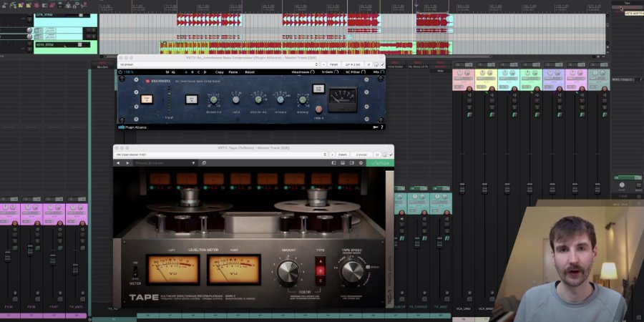Click the Softube logo button
Screen dimensions: 644x322
point(379,162)
